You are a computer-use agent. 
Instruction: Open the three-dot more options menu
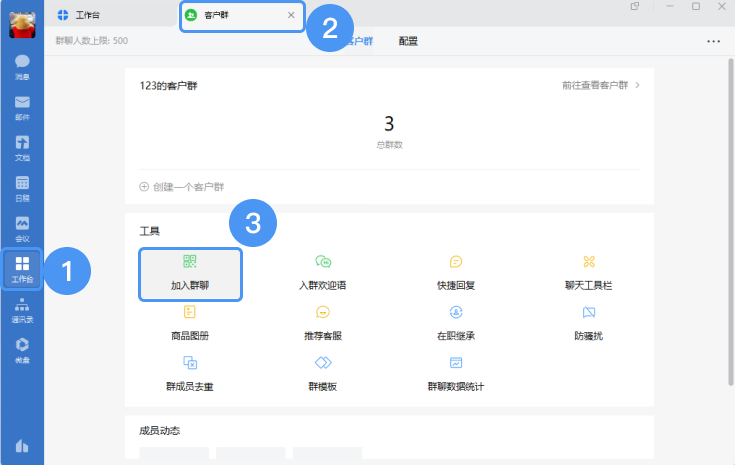[x=713, y=41]
